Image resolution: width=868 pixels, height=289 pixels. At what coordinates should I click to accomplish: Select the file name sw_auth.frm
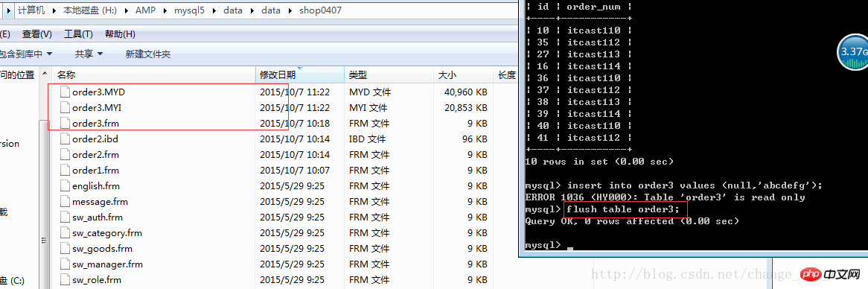point(98,217)
